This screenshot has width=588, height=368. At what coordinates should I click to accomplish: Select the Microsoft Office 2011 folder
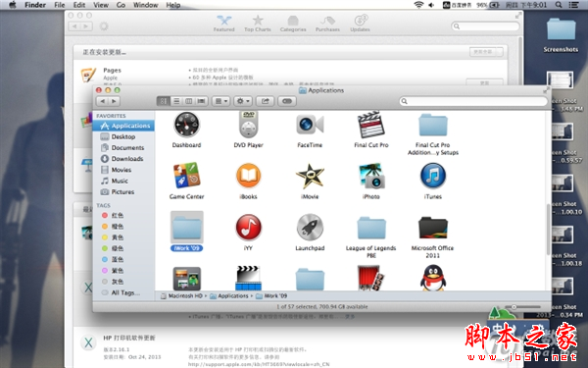pos(433,228)
